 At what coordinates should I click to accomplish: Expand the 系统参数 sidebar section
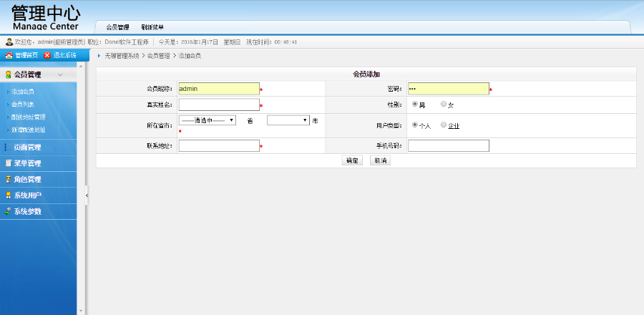point(38,212)
